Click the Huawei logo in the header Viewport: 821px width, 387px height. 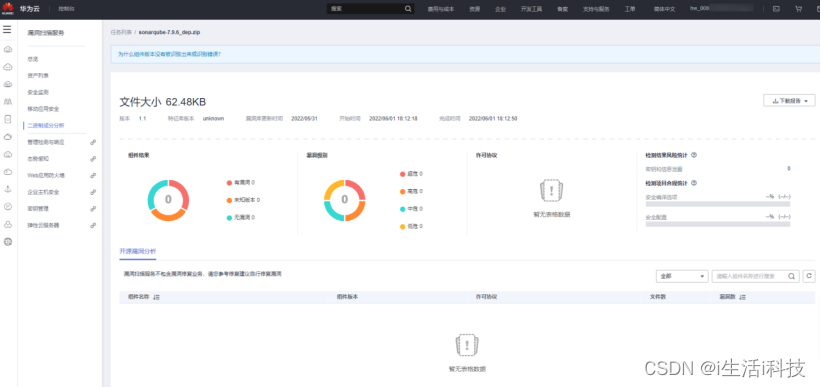[8, 8]
